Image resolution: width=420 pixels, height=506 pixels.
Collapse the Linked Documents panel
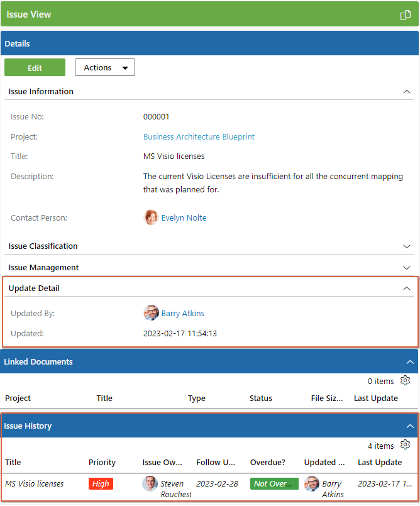pos(410,362)
